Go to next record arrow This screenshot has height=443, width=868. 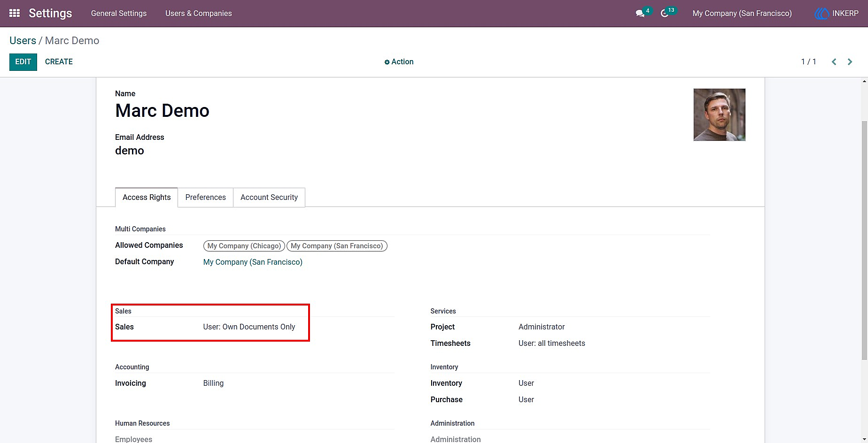point(850,62)
